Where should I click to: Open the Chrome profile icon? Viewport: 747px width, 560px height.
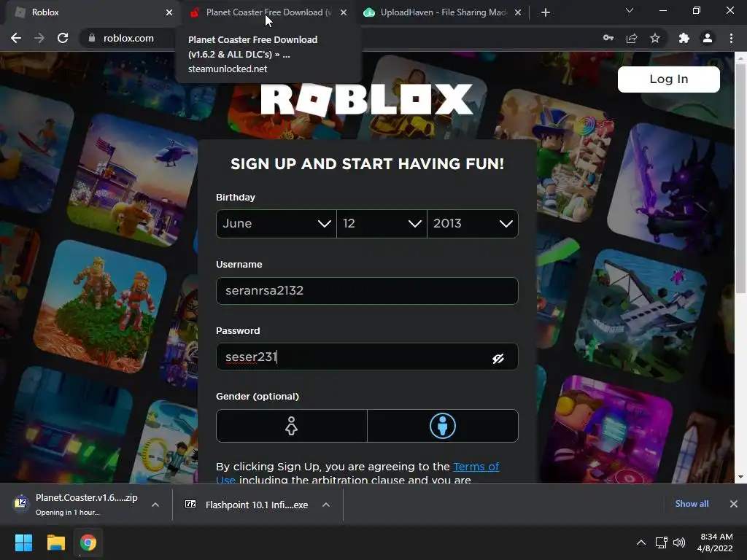(x=708, y=38)
